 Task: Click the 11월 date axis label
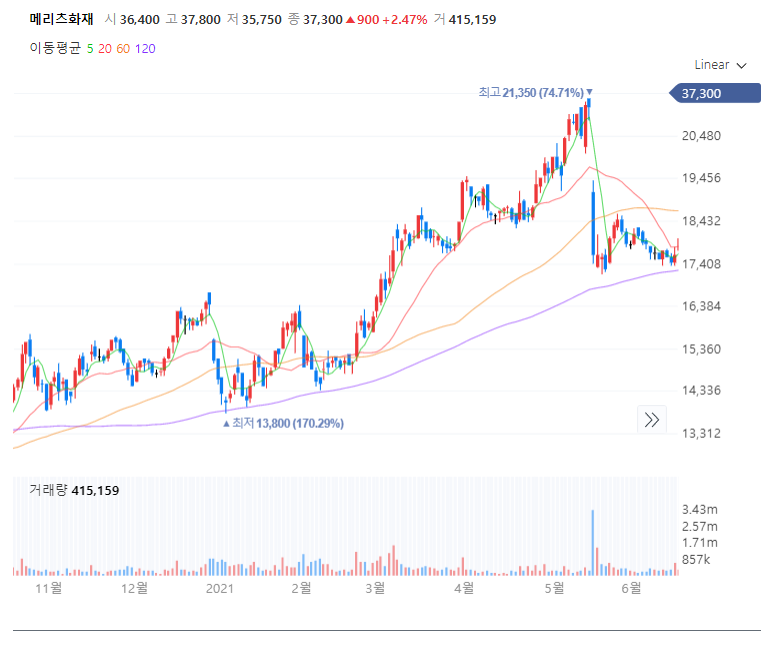[48, 588]
